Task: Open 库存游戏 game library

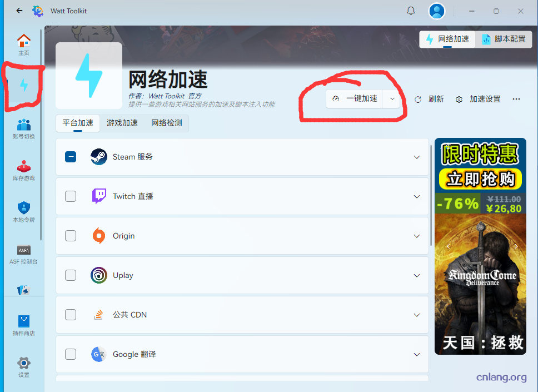Action: click(24, 171)
